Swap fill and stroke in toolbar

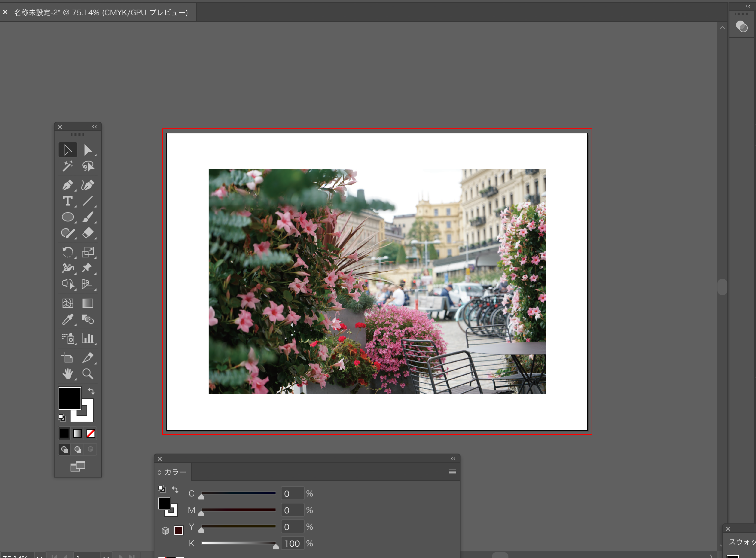[x=91, y=391]
